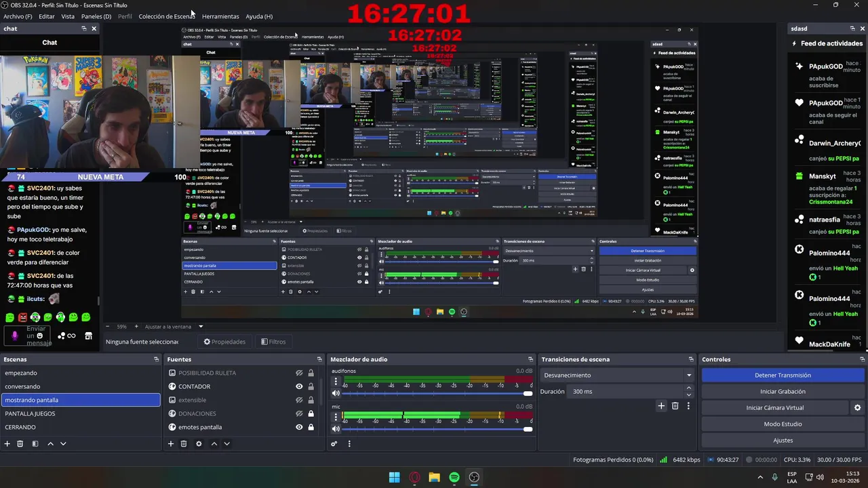Open the Vista menu
Screen dimensions: 868x488
tap(68, 16)
